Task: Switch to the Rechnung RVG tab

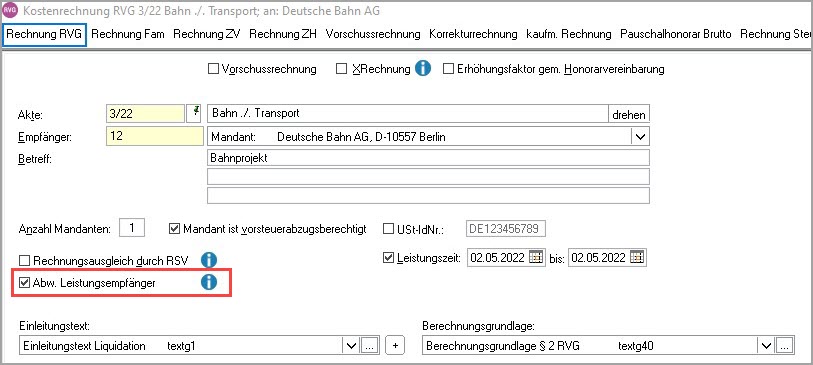Action: 44,34
